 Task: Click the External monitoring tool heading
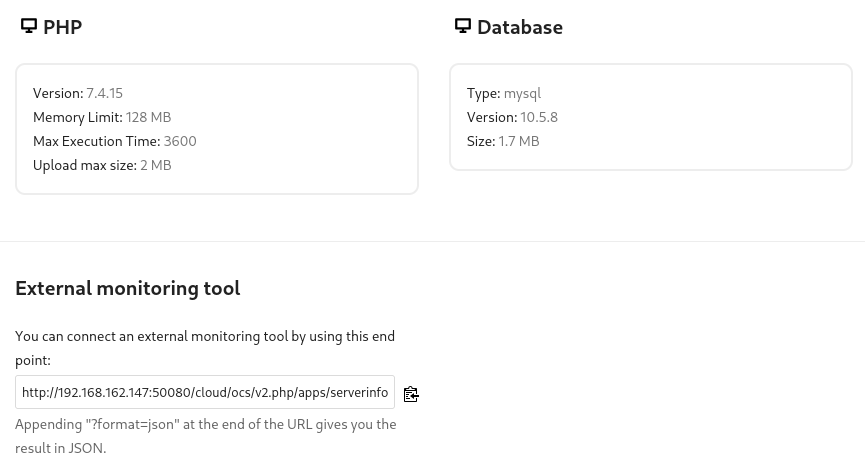pyautogui.click(x=127, y=288)
